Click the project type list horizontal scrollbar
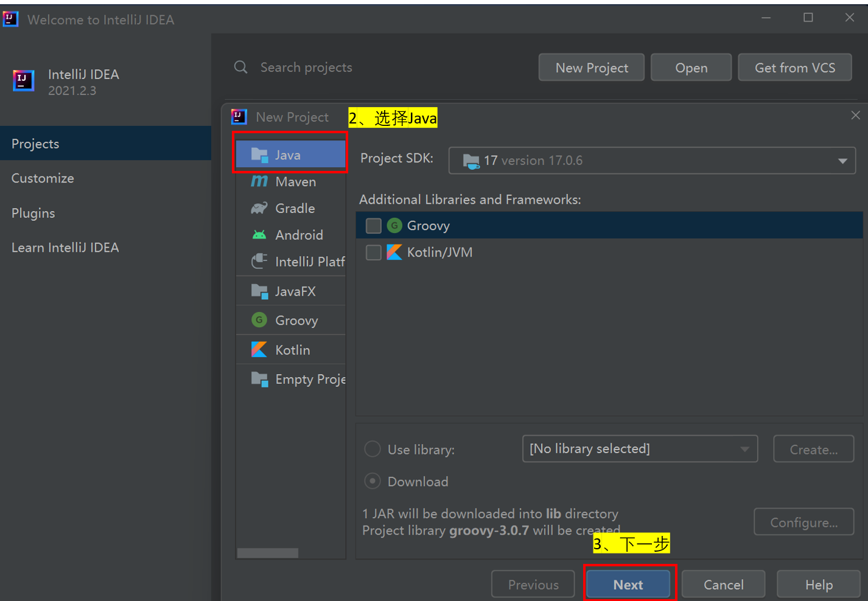The height and width of the screenshot is (601, 868). point(268,553)
